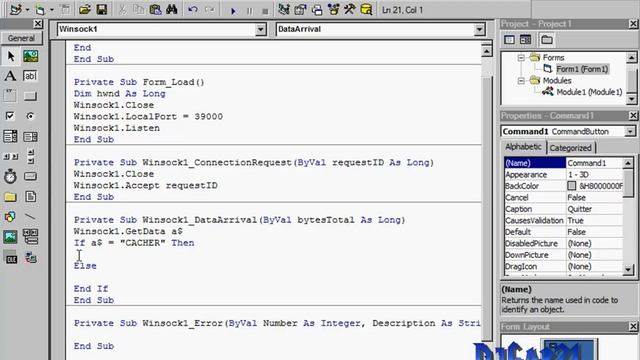Screen dimensions: 640x360
Task: Open the Object Browser toolbar icon
Action: click(333, 9)
